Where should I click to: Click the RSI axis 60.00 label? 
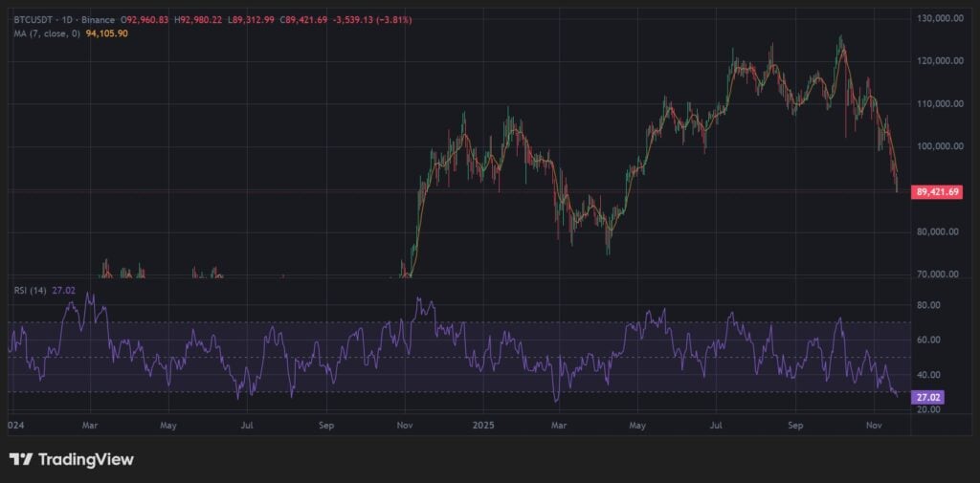coord(929,340)
